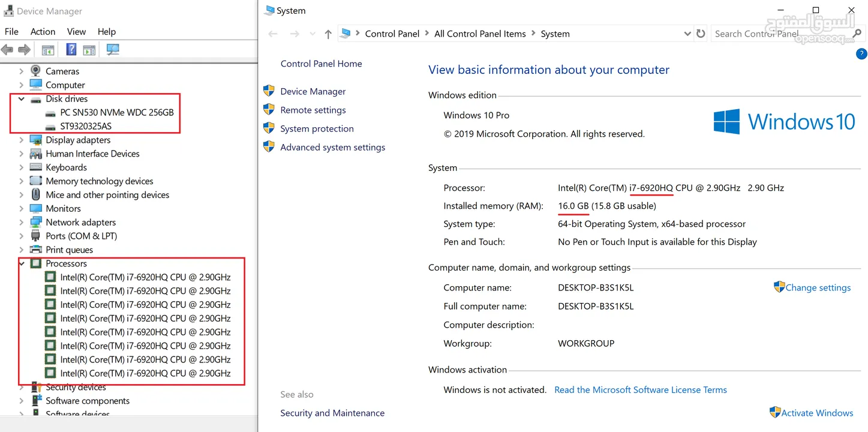Viewport: 868px width, 432px height.
Task: Click the Ports (COM & LPT) icon
Action: [36, 236]
